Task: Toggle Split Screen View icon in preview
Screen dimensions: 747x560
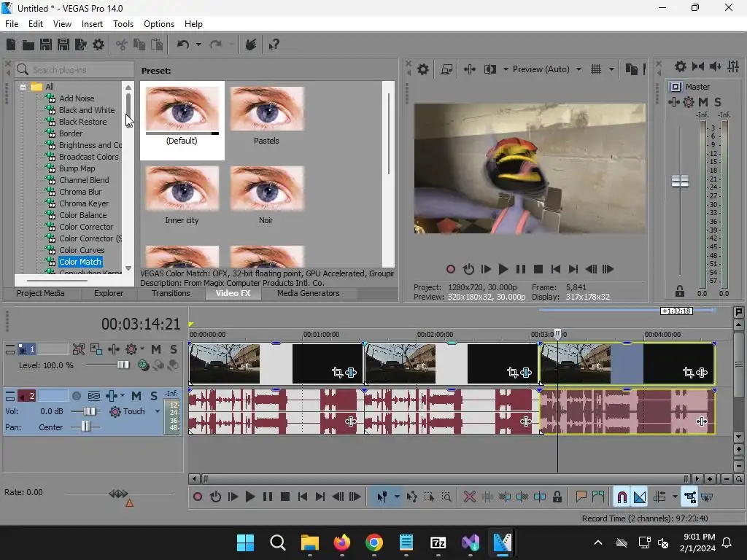Action: 490,69
